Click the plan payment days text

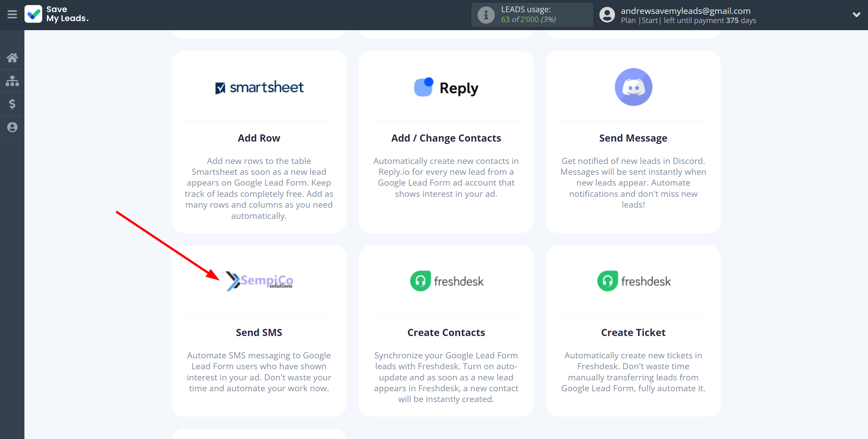point(688,21)
